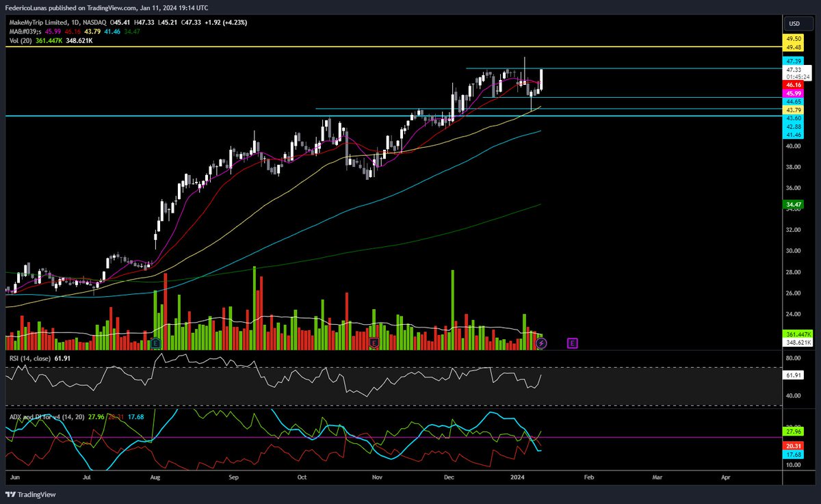Click the yellow 49.50 price label
The height and width of the screenshot is (504, 821).
pyautogui.click(x=794, y=40)
